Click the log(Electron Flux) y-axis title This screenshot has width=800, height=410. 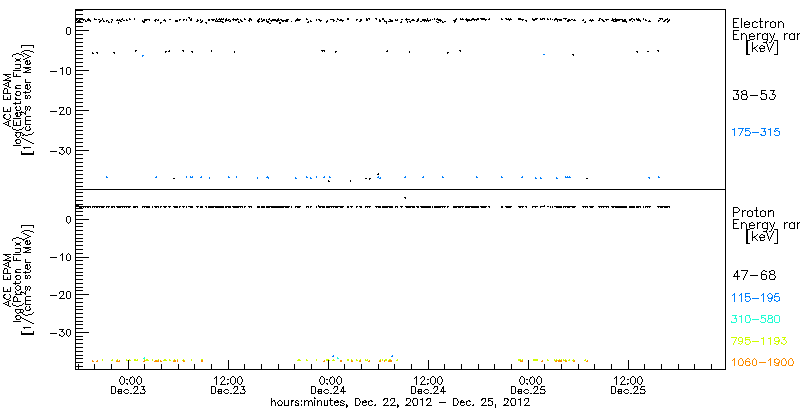tap(17, 99)
